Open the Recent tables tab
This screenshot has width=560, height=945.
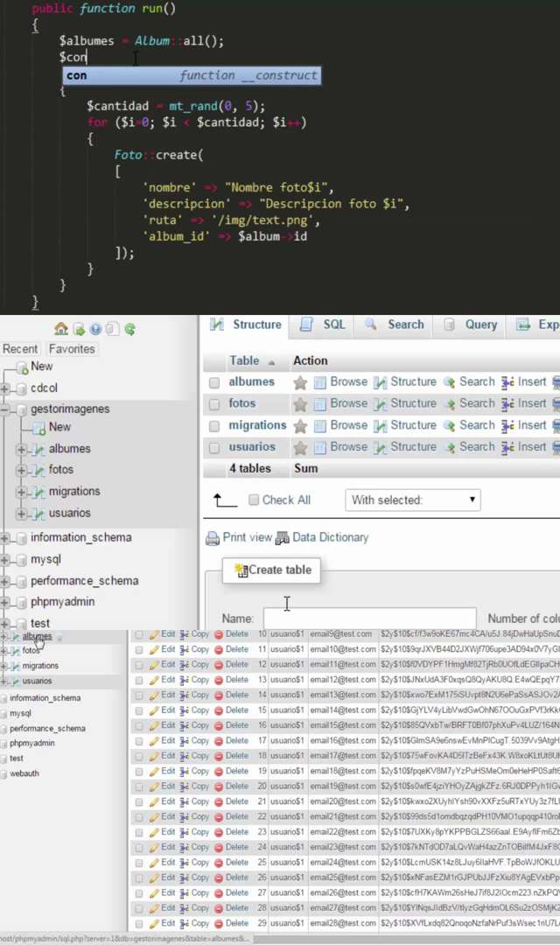[x=20, y=349]
